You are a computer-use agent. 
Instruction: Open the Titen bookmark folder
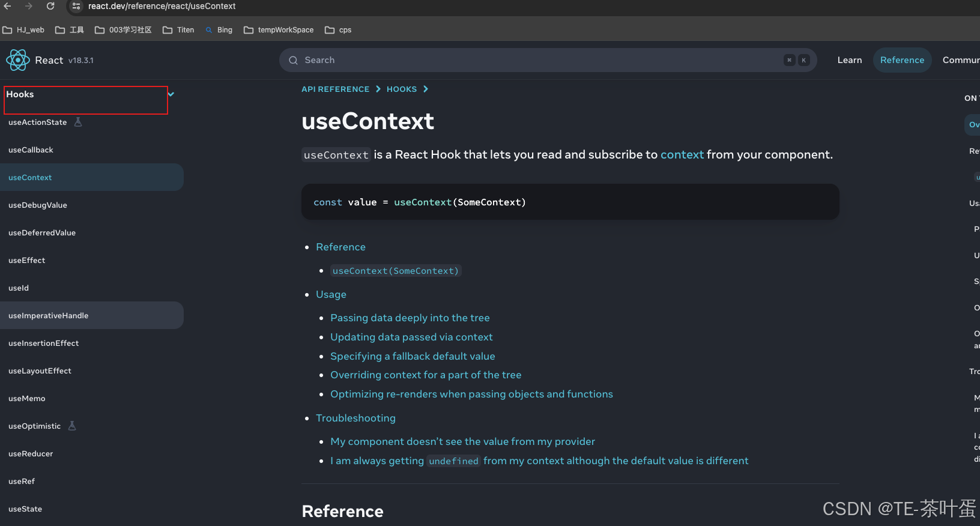click(x=178, y=30)
